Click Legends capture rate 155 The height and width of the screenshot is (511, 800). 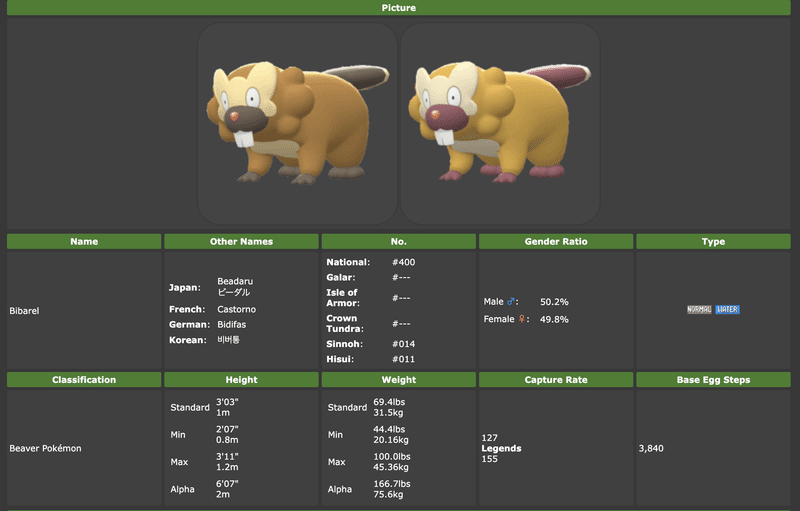pyautogui.click(x=489, y=459)
